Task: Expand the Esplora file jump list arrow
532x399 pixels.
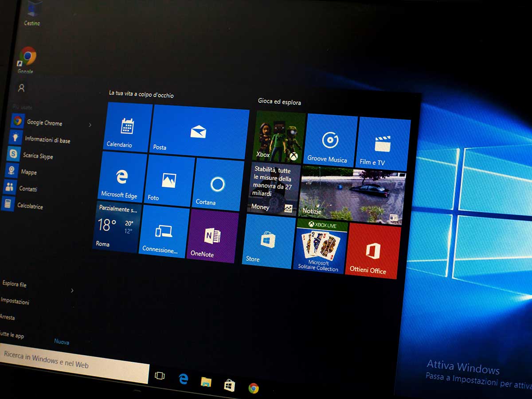Action: pyautogui.click(x=72, y=290)
